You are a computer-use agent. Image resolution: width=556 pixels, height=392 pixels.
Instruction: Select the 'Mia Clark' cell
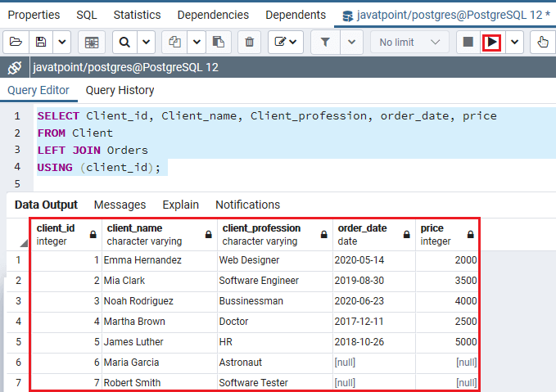coord(160,281)
